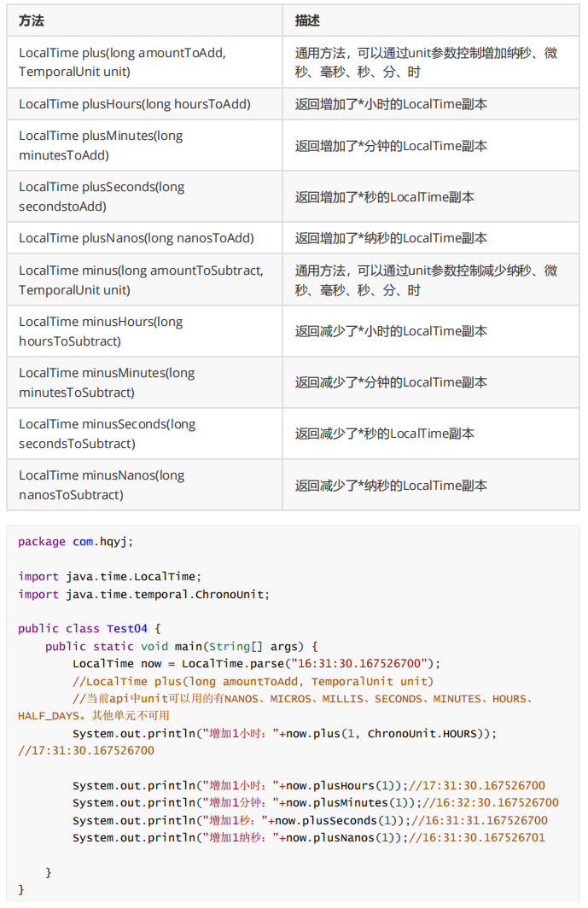Click the import ChronoUnit code line
Image resolution: width=588 pixels, height=908 pixels.
click(x=143, y=594)
